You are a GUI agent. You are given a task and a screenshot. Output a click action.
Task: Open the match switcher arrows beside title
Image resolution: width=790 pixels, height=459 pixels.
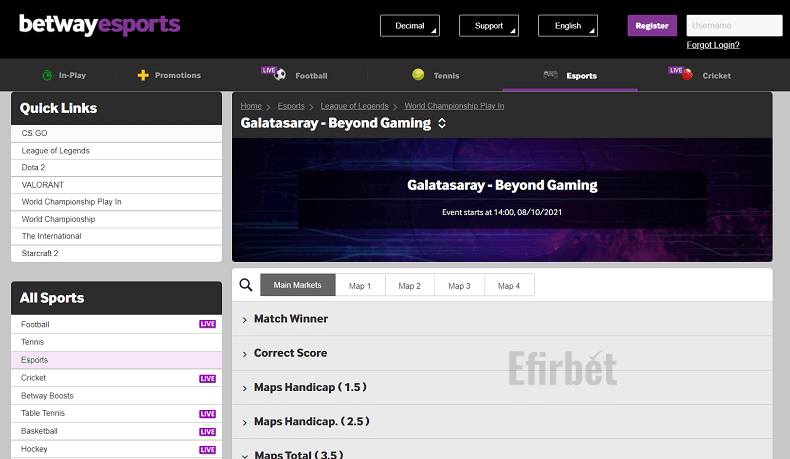(442, 123)
